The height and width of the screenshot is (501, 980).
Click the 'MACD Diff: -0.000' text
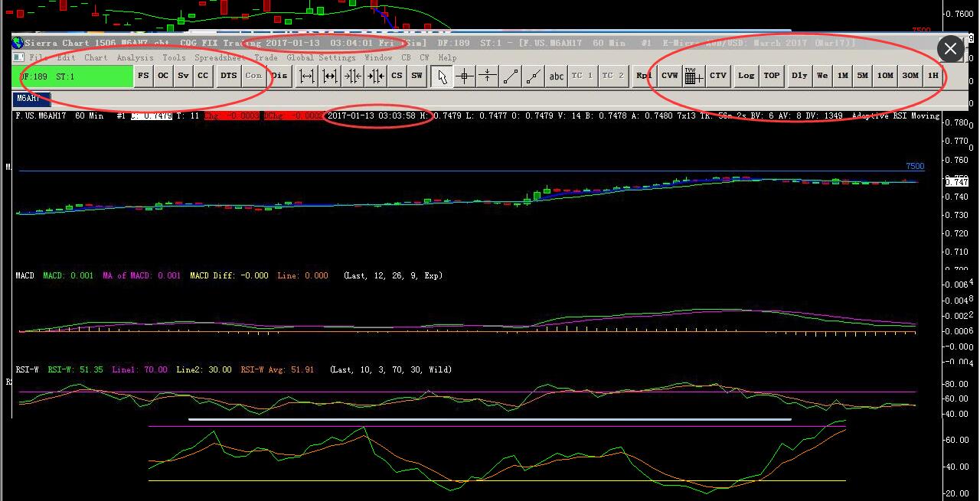tap(229, 275)
